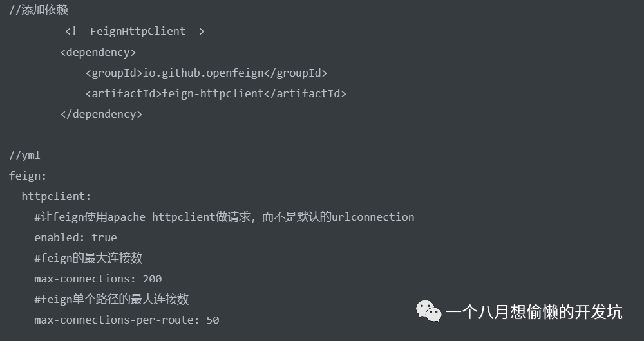Click the apache httpclient comment line
The height and width of the screenshot is (341, 644).
[x=224, y=217]
